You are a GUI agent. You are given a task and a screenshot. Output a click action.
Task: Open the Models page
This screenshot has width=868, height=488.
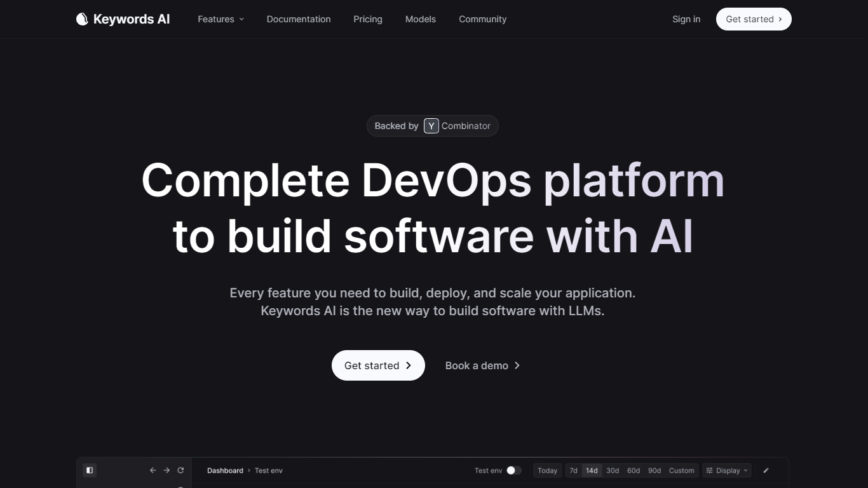(x=421, y=19)
